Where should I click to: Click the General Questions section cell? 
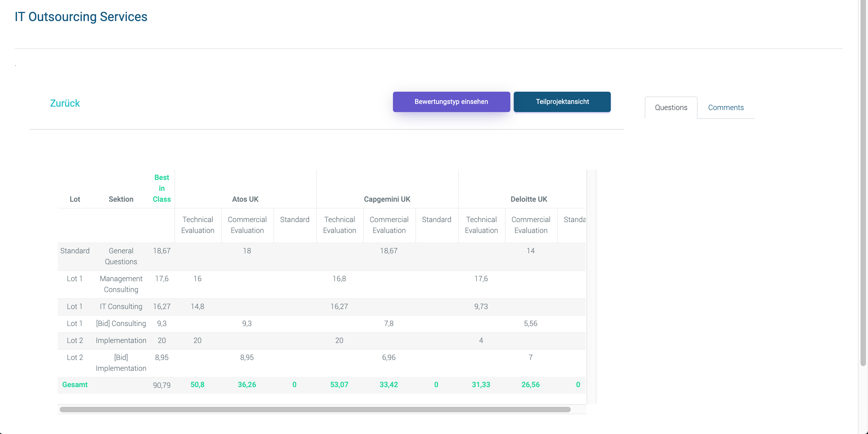pos(121,256)
